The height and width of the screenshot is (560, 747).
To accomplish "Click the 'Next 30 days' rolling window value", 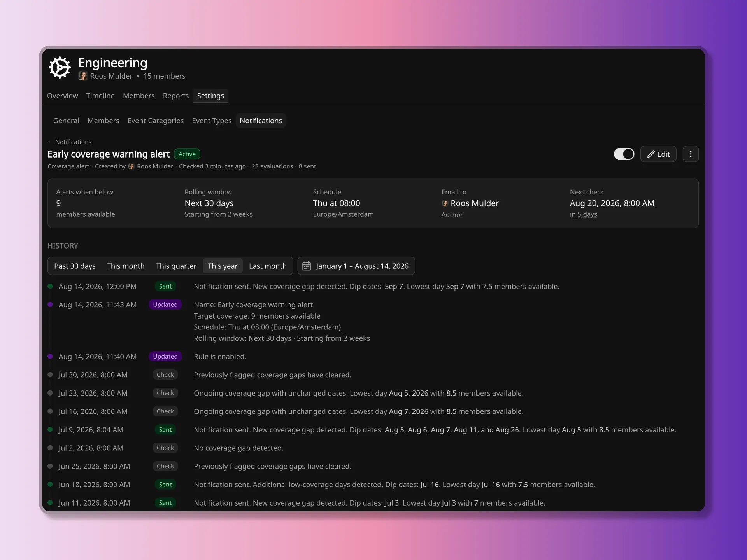I will (x=209, y=203).
